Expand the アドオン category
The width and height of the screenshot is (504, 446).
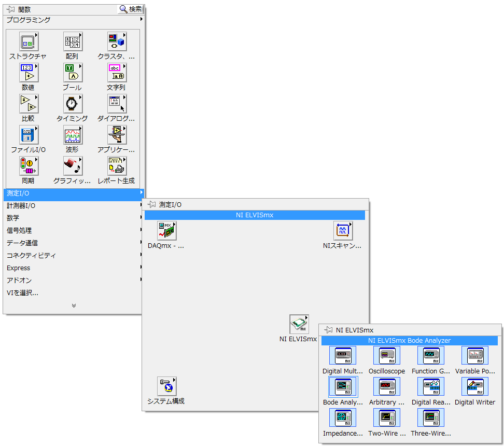pos(73,281)
